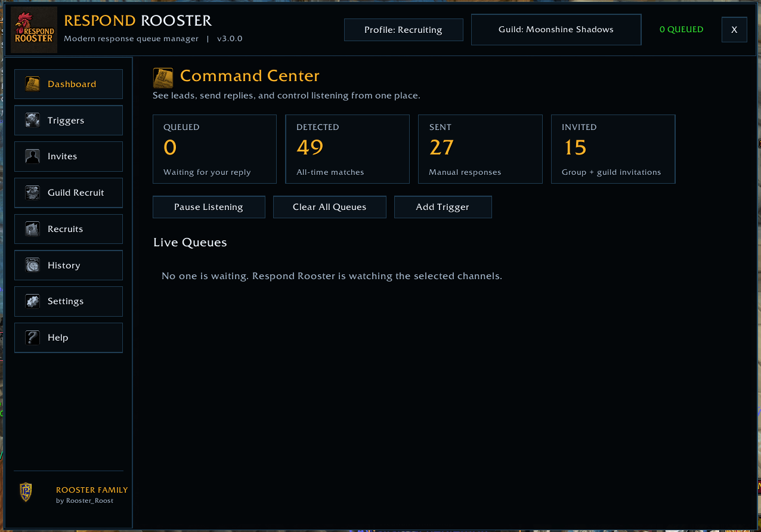Click the Recruits icon in sidebar

(x=32, y=229)
